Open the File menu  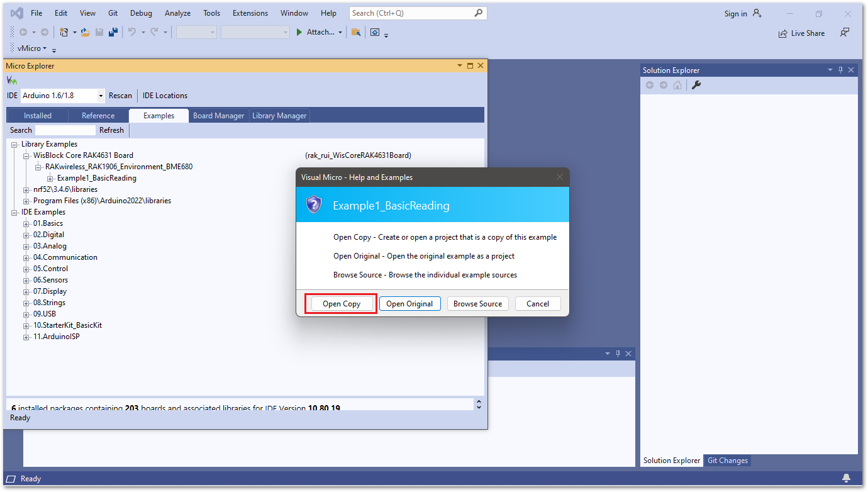point(36,13)
